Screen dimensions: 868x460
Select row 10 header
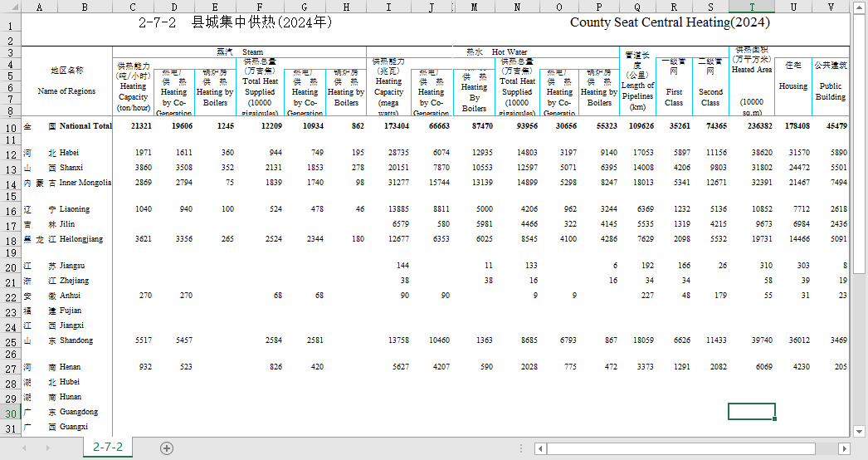pos(10,127)
